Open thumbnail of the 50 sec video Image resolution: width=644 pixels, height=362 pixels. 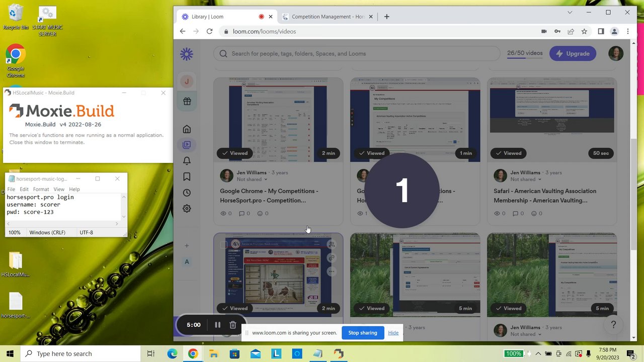pos(552,120)
